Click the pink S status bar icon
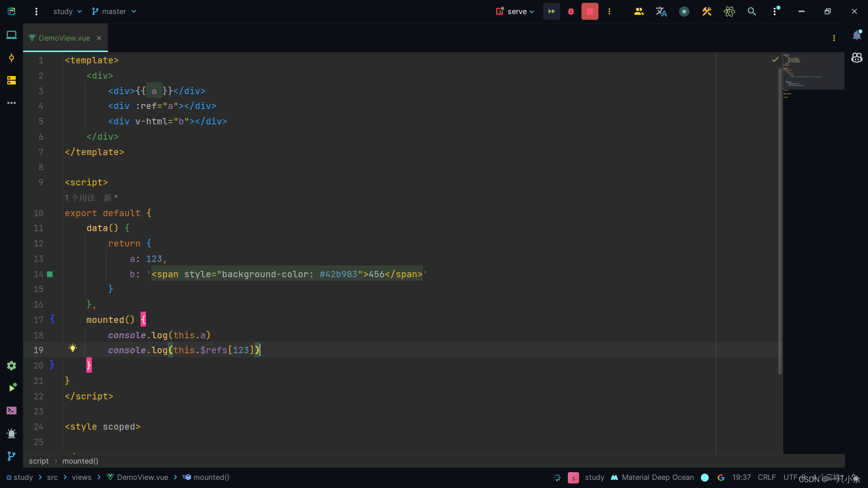868x488 pixels. click(573, 478)
